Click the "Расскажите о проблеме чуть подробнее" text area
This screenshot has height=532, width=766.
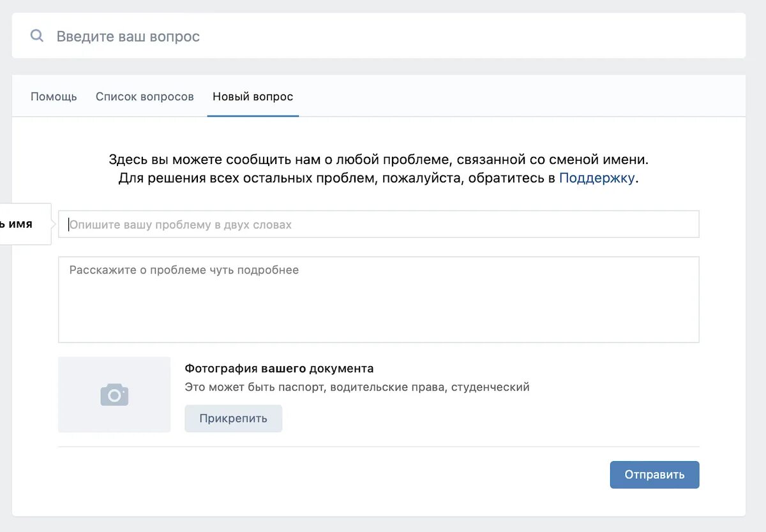pos(379,300)
